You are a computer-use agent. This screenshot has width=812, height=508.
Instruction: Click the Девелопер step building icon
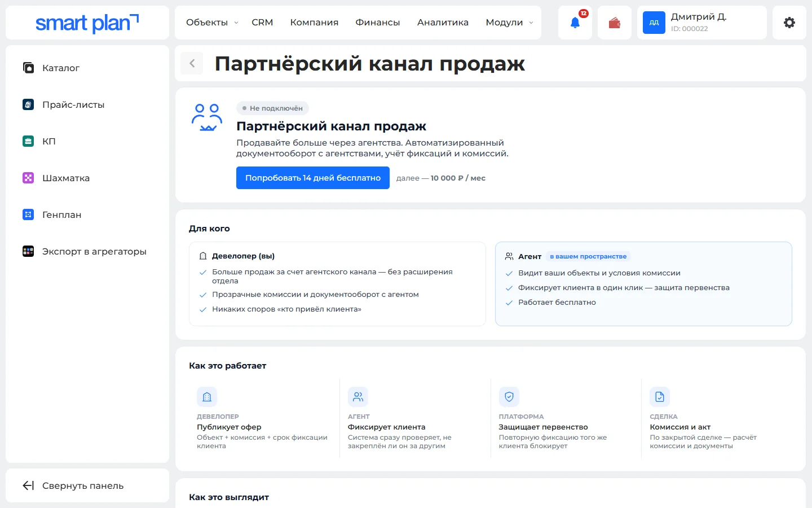[x=207, y=397]
